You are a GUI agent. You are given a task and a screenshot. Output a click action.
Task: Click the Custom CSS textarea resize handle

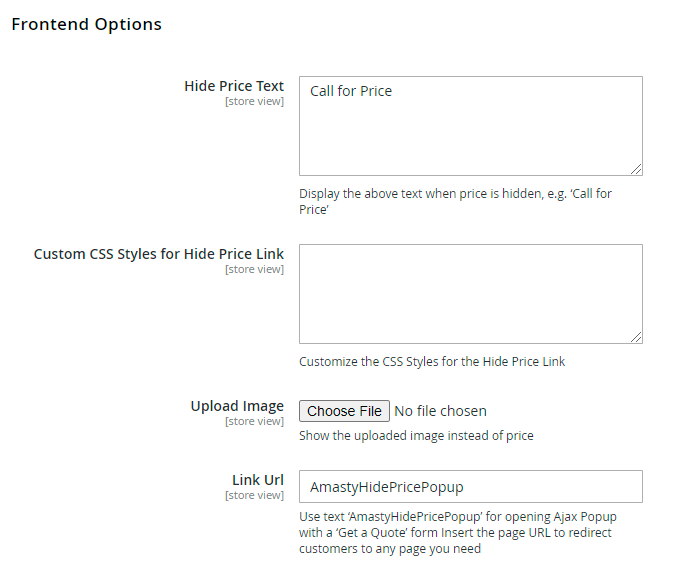coord(636,337)
